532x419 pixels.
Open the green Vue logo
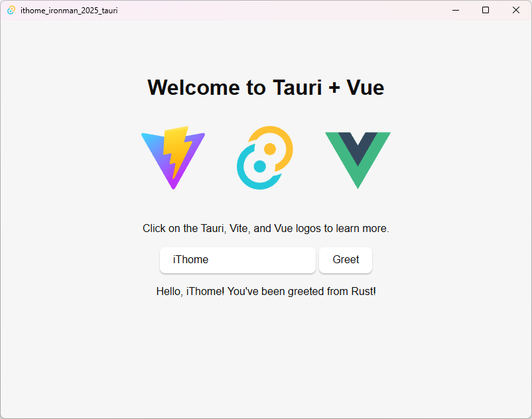pos(358,160)
